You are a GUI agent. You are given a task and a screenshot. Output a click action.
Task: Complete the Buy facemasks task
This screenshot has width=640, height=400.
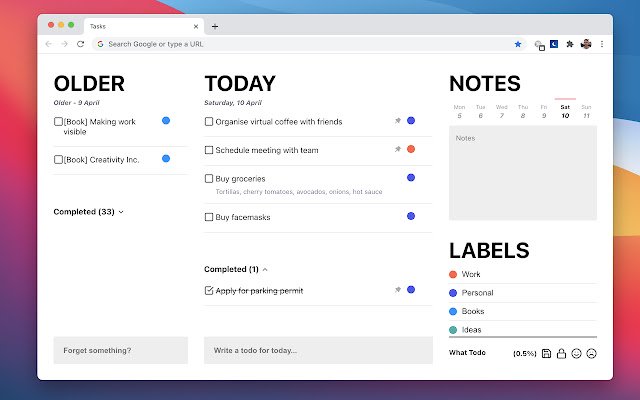click(209, 217)
